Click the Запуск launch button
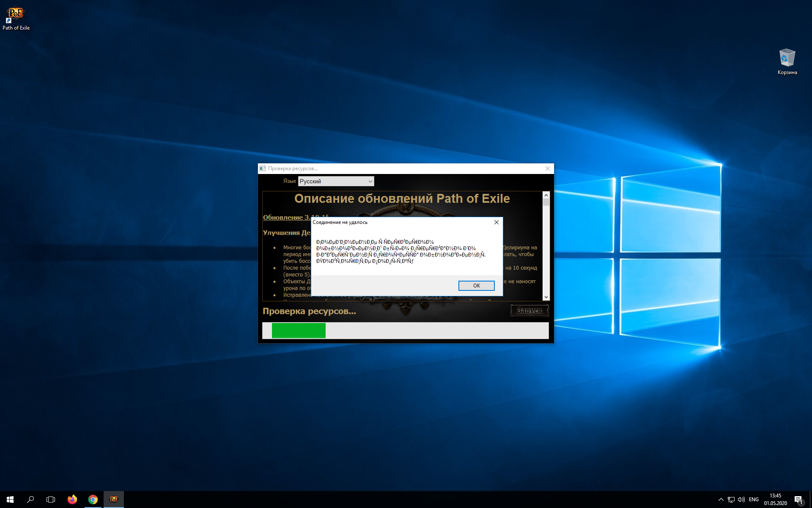The width and height of the screenshot is (812, 508). click(x=529, y=311)
